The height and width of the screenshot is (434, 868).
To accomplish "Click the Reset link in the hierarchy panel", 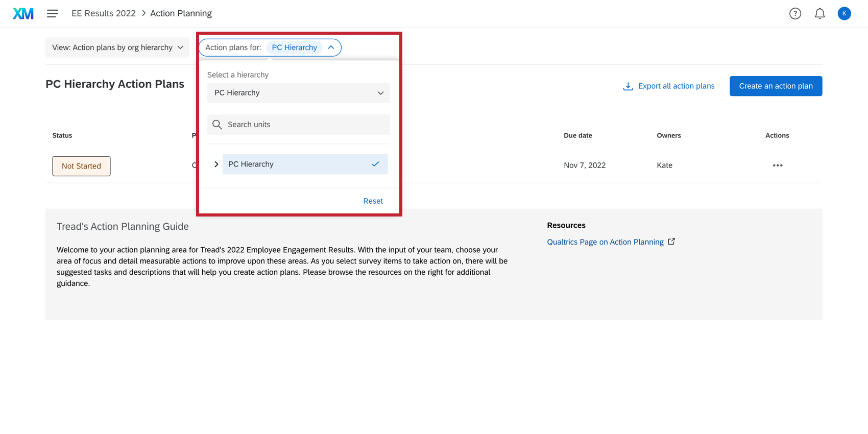I will [x=373, y=201].
